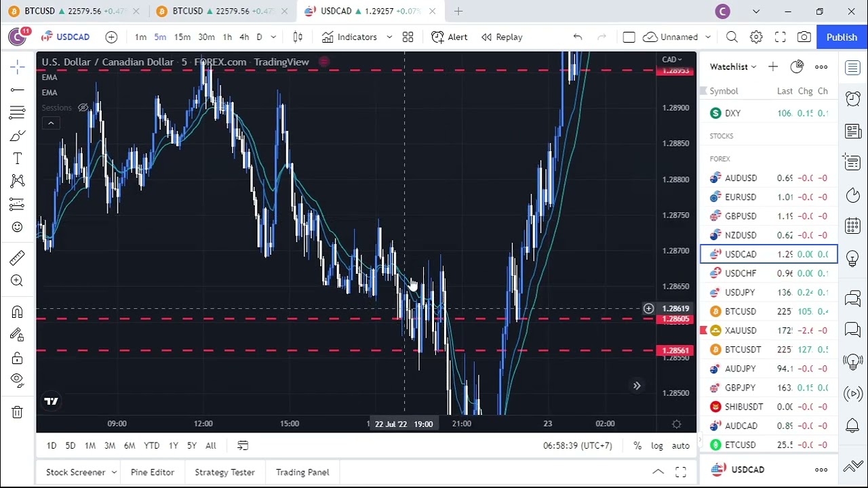The image size is (868, 488).
Task: Select the crosshair cursor tool
Action: click(x=17, y=66)
